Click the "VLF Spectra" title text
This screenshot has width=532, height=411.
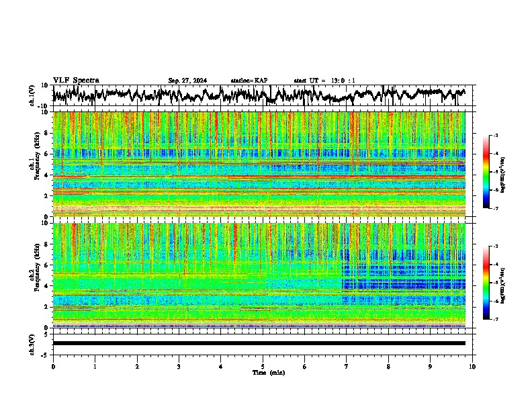coord(77,81)
